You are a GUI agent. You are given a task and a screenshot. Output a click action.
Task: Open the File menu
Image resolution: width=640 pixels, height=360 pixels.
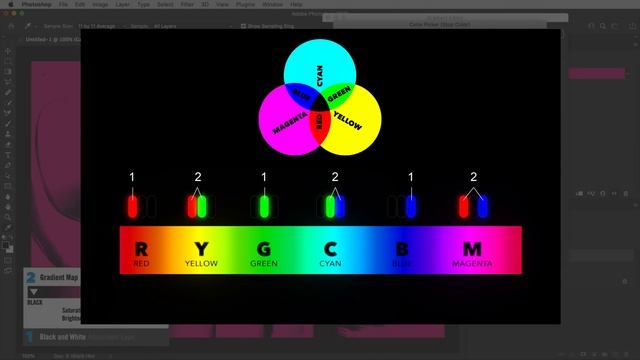point(63,4)
